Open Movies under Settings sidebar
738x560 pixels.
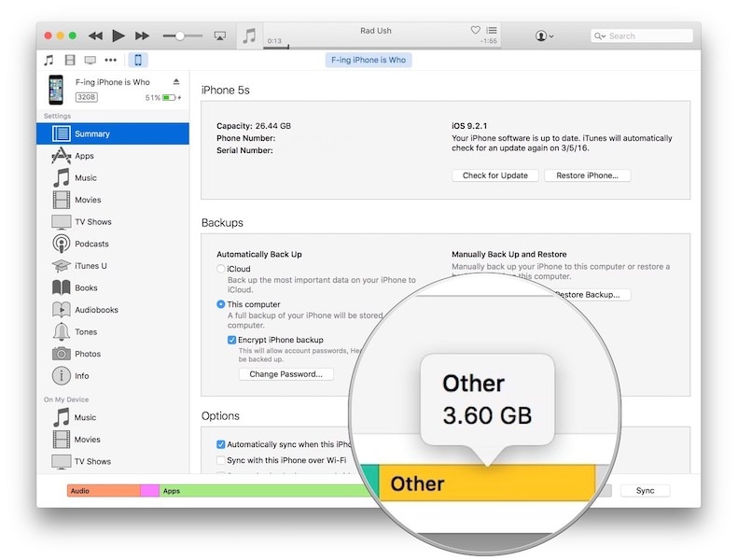113,200
